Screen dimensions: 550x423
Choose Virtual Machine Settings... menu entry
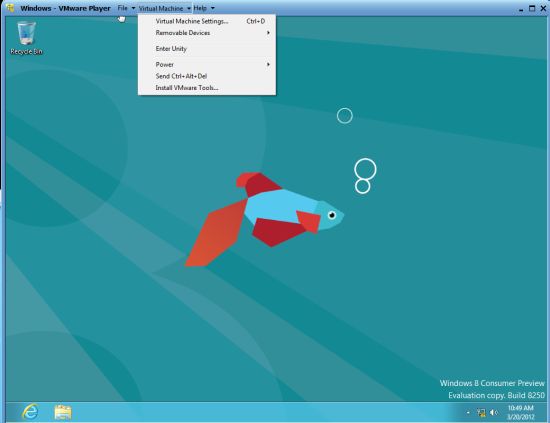point(207,21)
